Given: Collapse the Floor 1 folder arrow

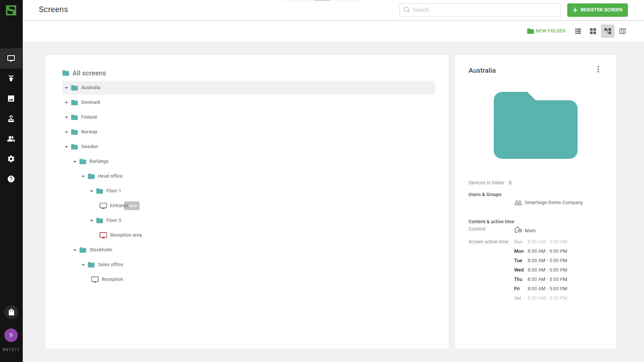Looking at the screenshot, I should pos(92,191).
